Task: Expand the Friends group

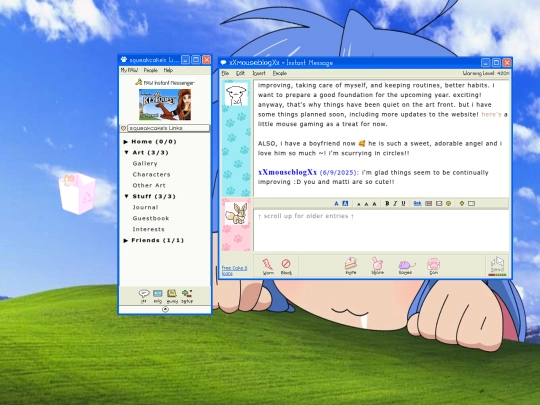Action: click(126, 240)
